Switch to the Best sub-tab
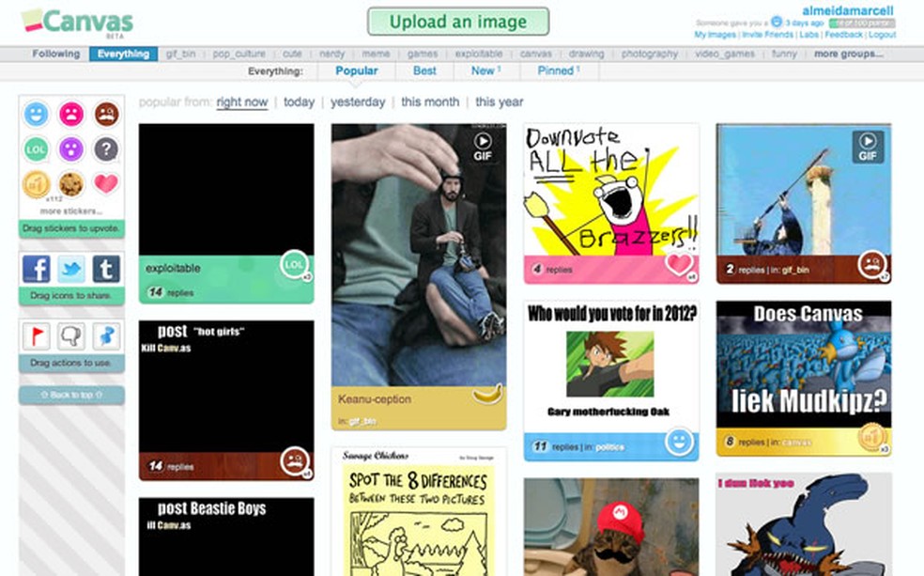 (424, 70)
